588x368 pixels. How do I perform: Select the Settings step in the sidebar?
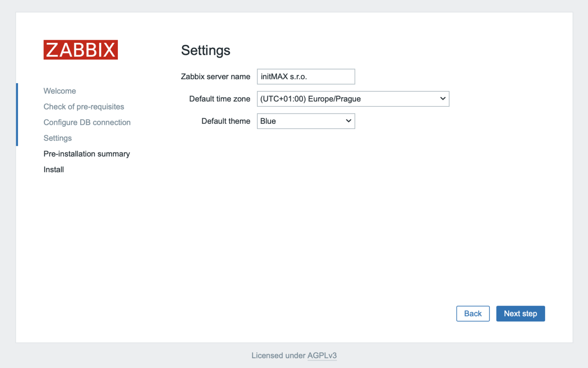click(x=57, y=138)
